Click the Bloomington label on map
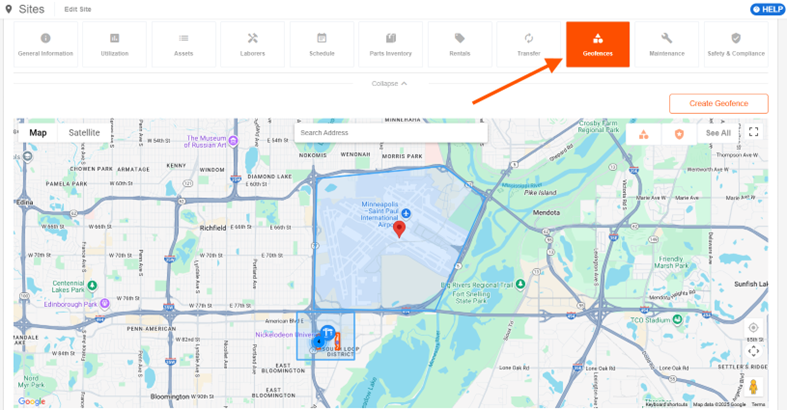The width and height of the screenshot is (787, 410). click(x=170, y=396)
